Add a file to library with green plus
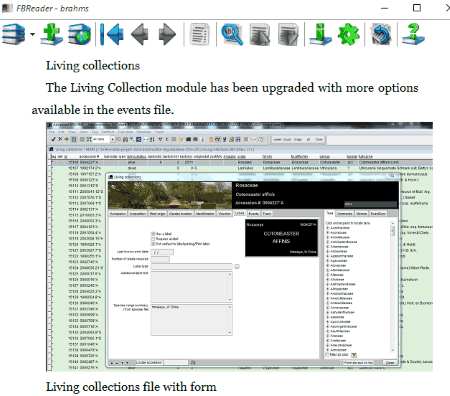 coord(52,34)
